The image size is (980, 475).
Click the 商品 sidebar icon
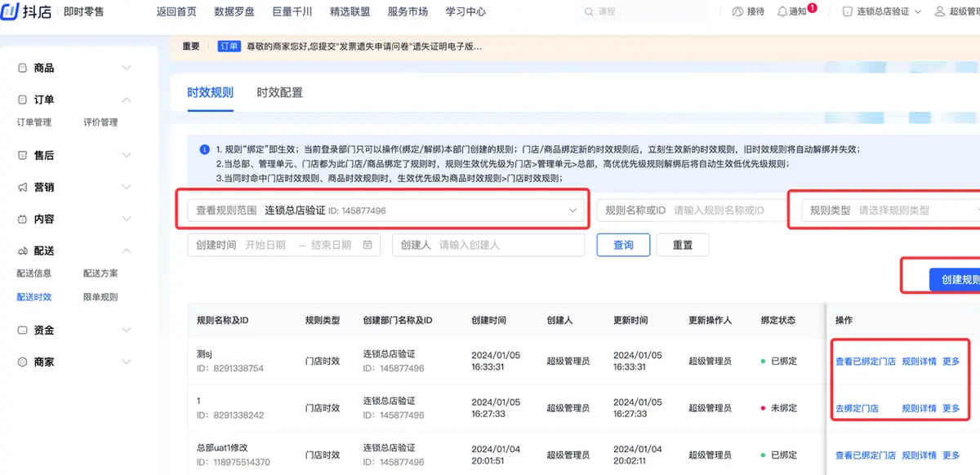click(23, 69)
